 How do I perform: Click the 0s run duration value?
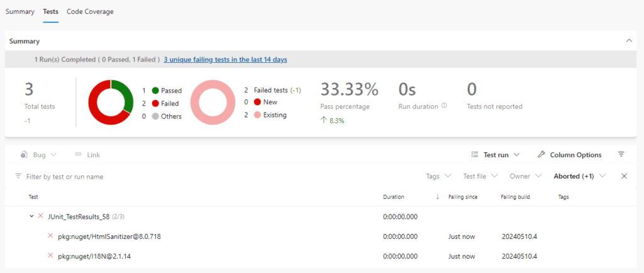(x=408, y=89)
